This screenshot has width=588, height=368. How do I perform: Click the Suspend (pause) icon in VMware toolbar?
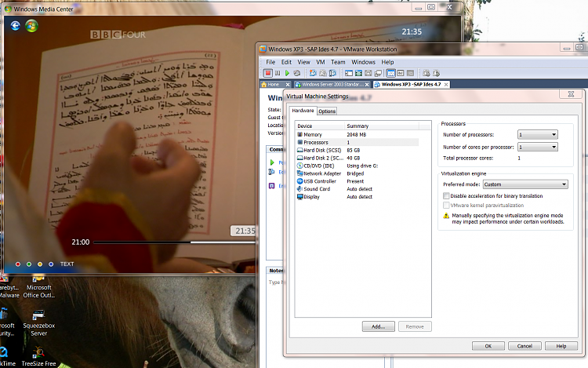click(278, 73)
